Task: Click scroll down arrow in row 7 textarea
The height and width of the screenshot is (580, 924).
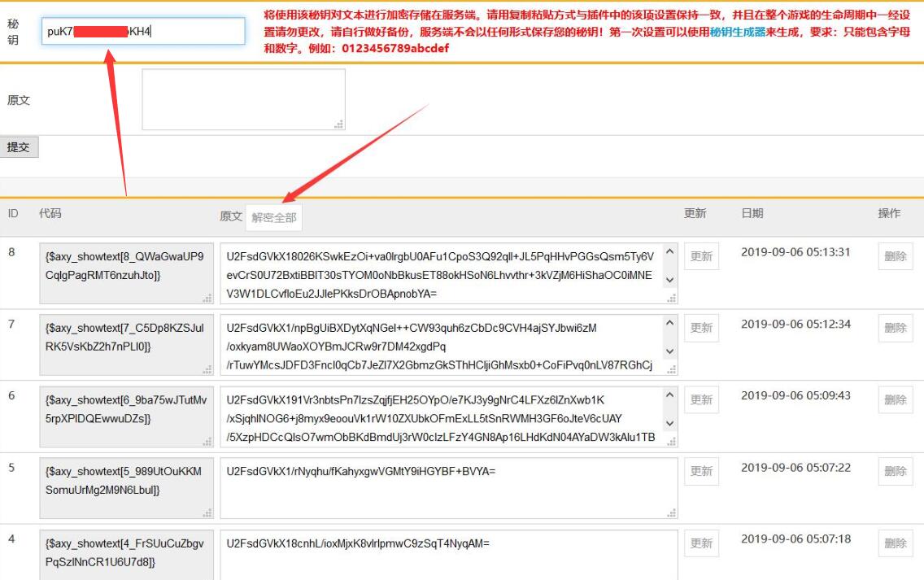Action: tap(669, 351)
